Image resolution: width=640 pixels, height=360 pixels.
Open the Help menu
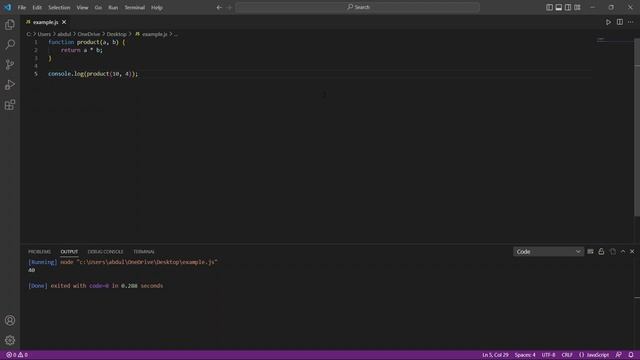tap(157, 7)
